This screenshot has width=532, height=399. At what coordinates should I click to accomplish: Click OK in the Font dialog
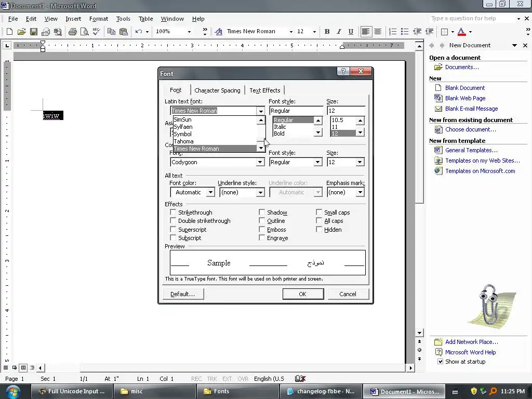303,294
